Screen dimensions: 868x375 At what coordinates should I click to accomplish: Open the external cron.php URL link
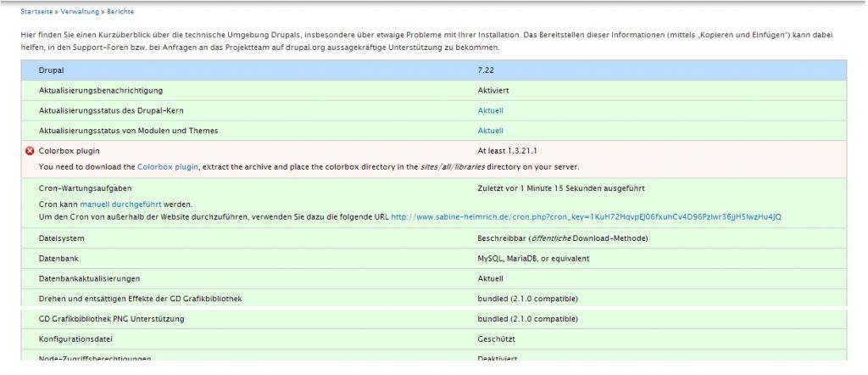tap(586, 217)
